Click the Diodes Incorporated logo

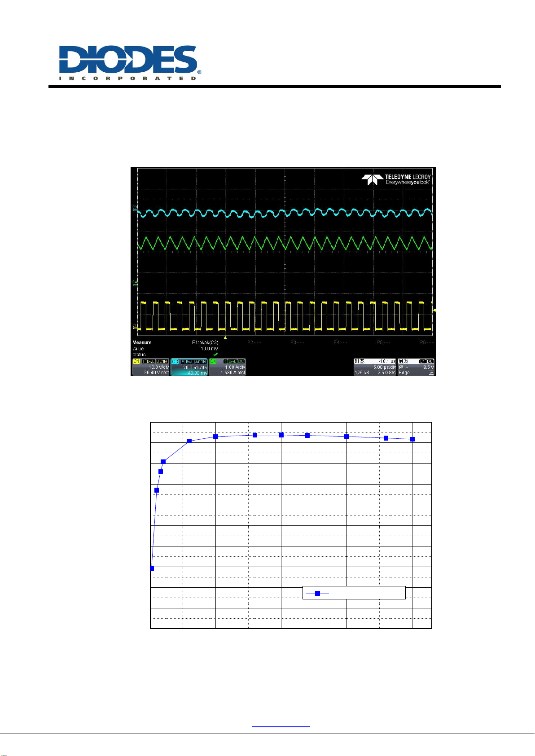coord(130,63)
